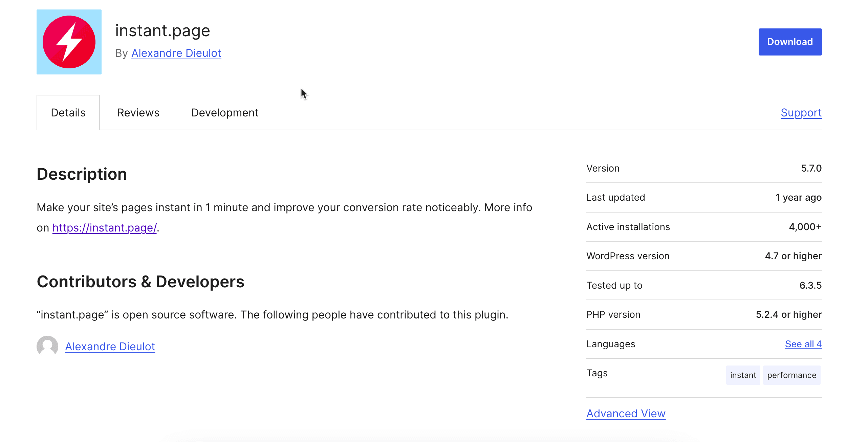Select the instant tag

[x=743, y=375]
